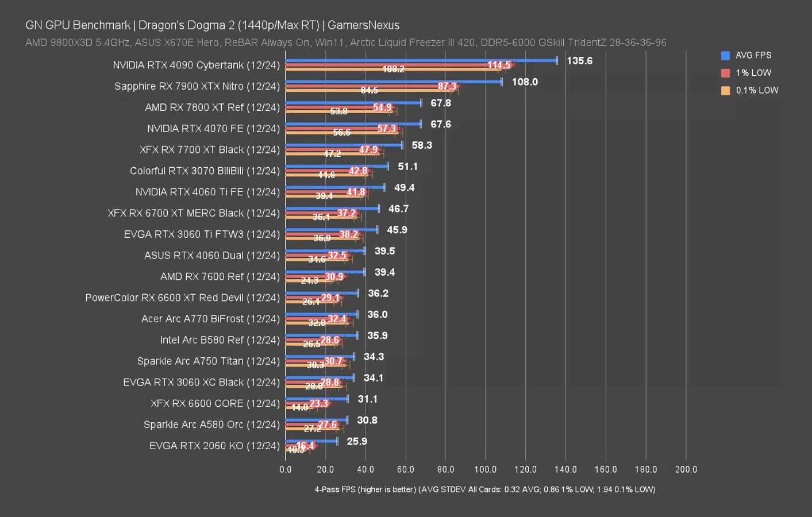The height and width of the screenshot is (517, 812).
Task: Click the 39.4 AVG bar for AMD RX 7600
Action: [325, 271]
